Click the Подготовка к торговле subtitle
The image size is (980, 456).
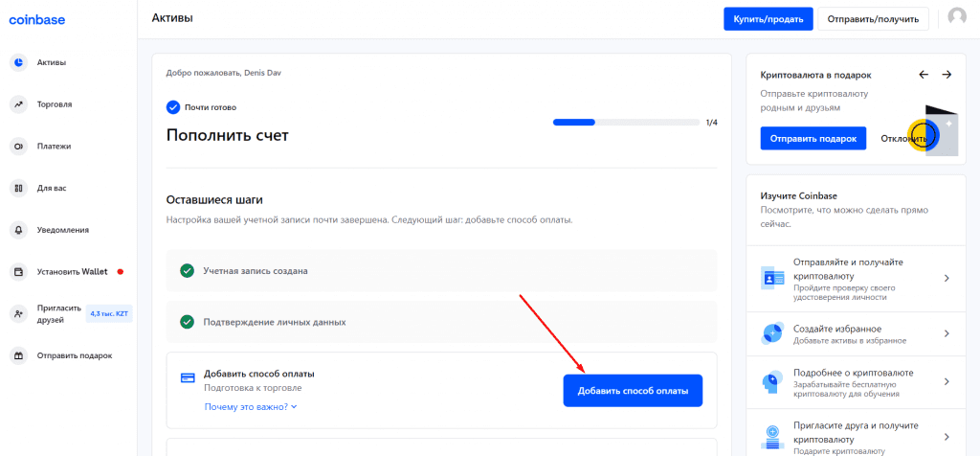click(x=253, y=388)
